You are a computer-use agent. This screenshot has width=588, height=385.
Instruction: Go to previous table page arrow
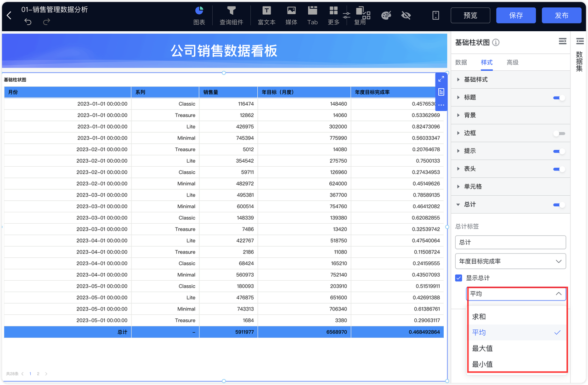23,374
